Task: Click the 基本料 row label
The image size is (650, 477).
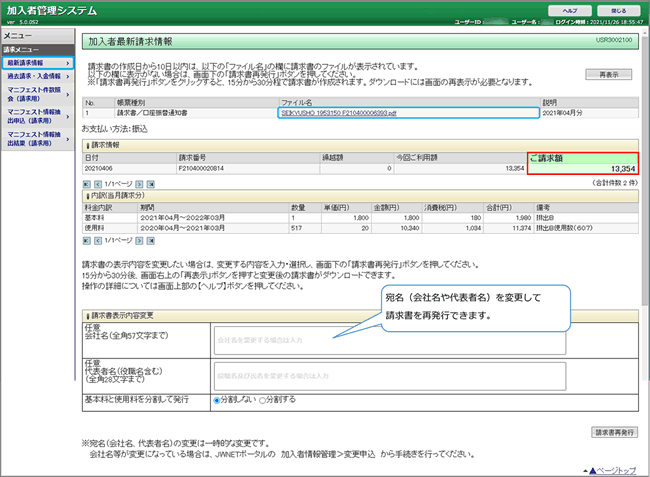Action: [95, 218]
